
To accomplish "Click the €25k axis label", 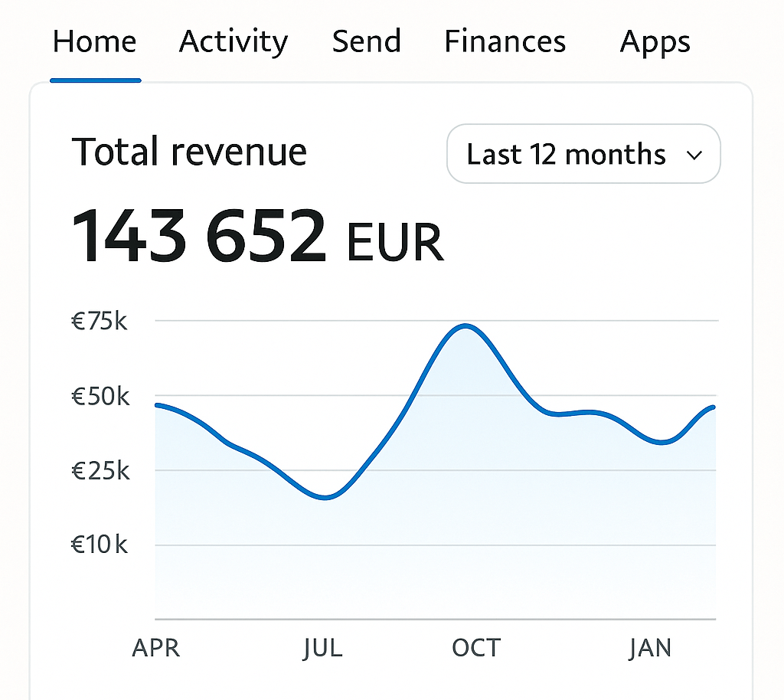I will pos(100,470).
